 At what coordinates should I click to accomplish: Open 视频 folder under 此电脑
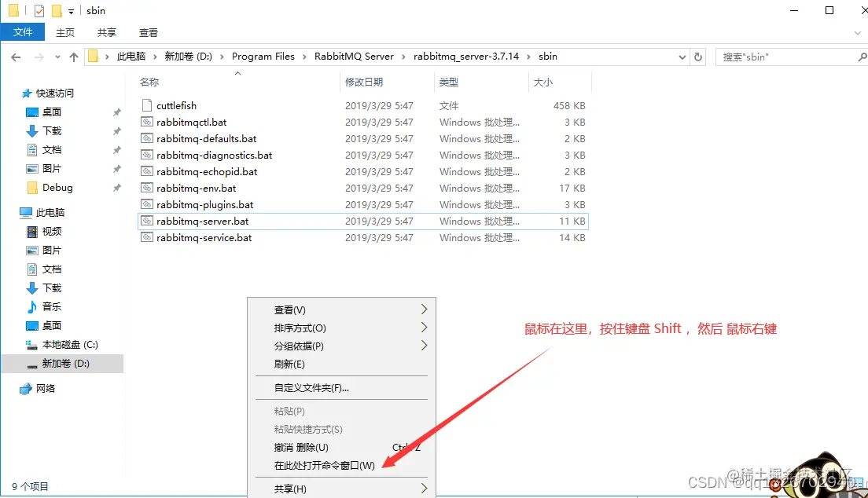(x=51, y=231)
